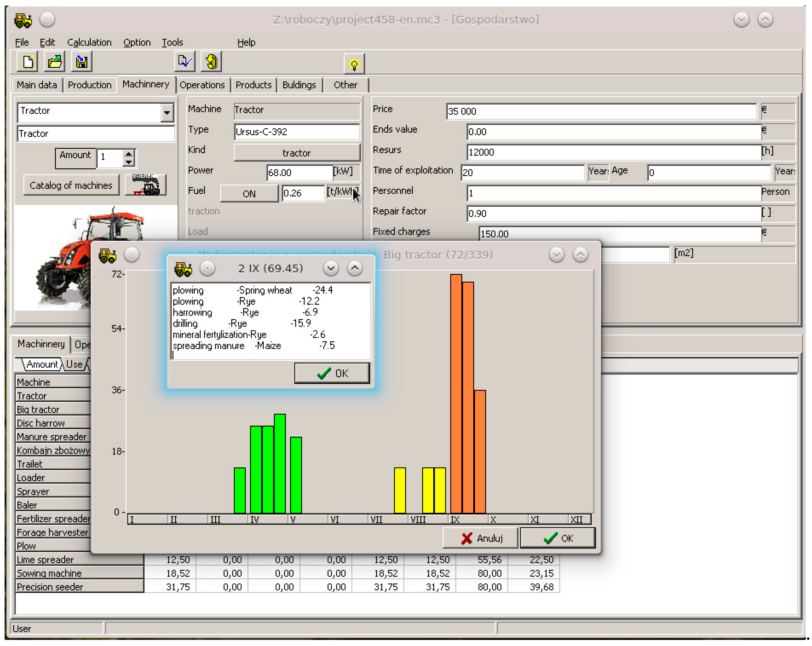This screenshot has width=812, height=646.
Task: Increase the Amount with the up arrow
Action: [129, 154]
